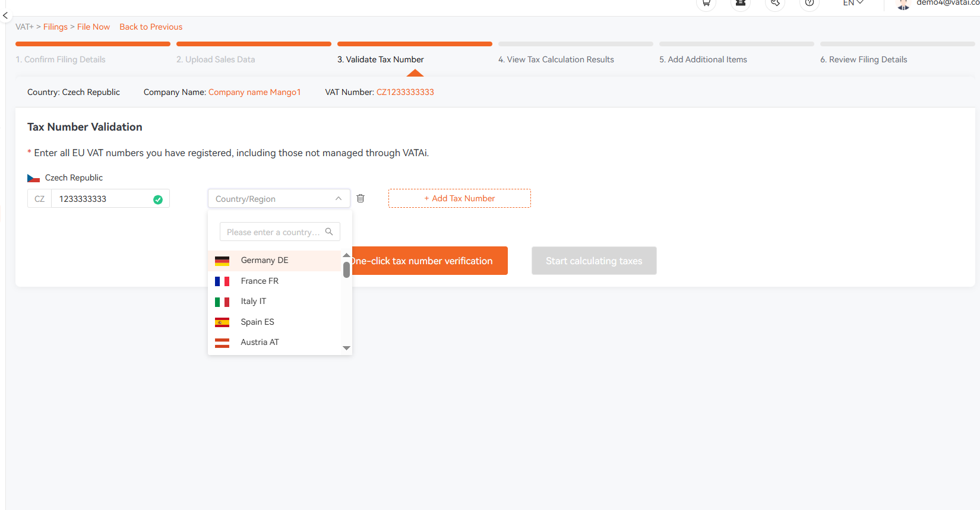Click the country list scrollbar thumb
This screenshot has width=980, height=510.
point(346,270)
